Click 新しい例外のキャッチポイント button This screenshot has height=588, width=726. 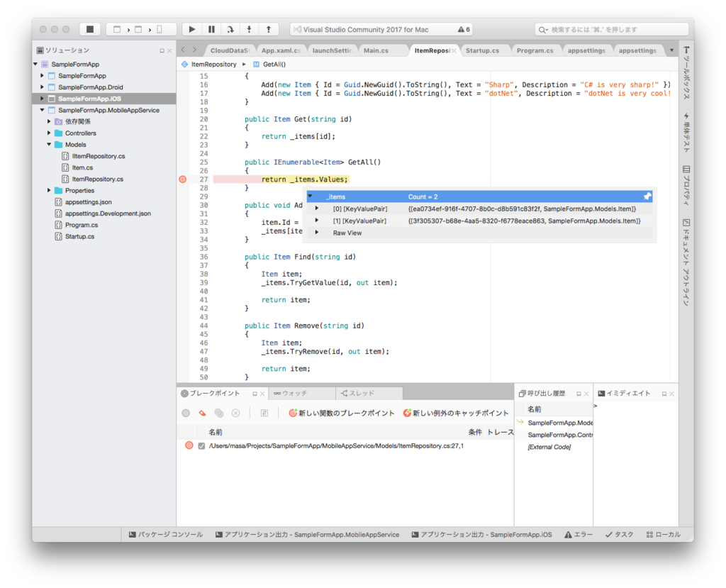click(456, 413)
